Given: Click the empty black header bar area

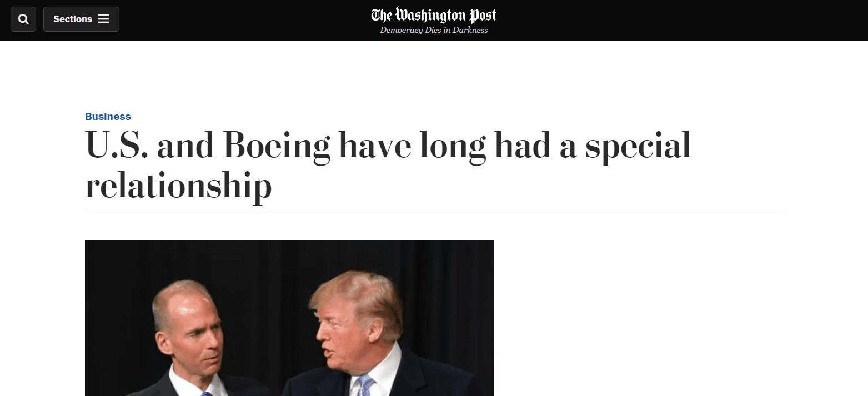Looking at the screenshot, I should (x=666, y=20).
